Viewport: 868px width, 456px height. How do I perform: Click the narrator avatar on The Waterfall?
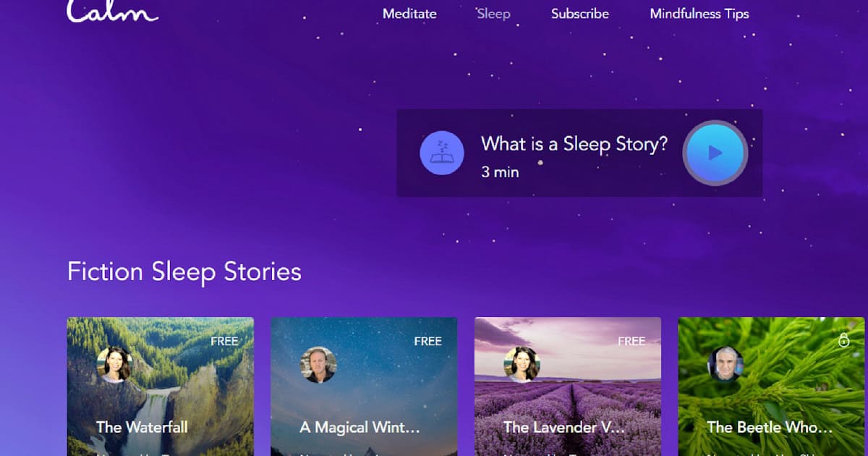[x=114, y=364]
